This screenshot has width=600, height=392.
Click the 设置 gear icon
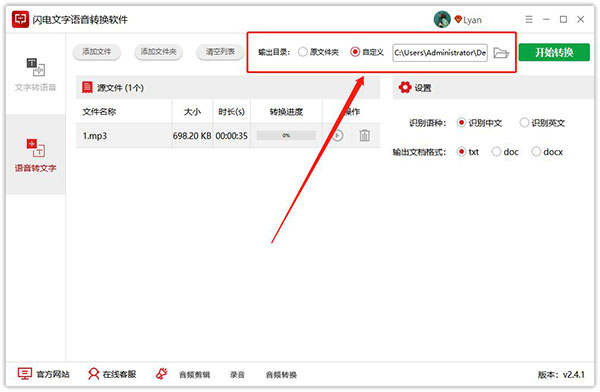pos(404,87)
